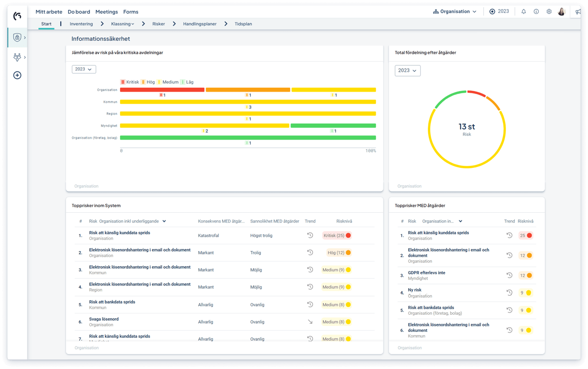The width and height of the screenshot is (588, 369).
Task: Switch to the Handlingsplaner tab
Action: tap(199, 24)
